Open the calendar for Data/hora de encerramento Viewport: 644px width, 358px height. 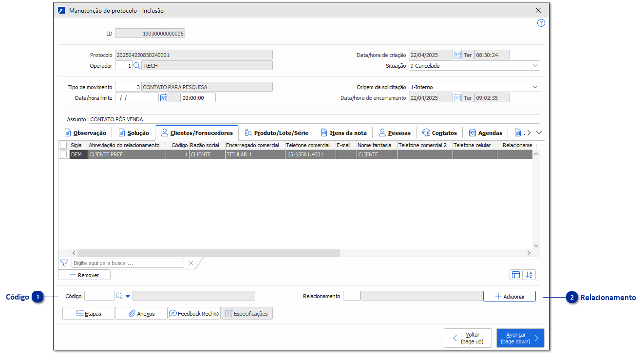pos(457,97)
